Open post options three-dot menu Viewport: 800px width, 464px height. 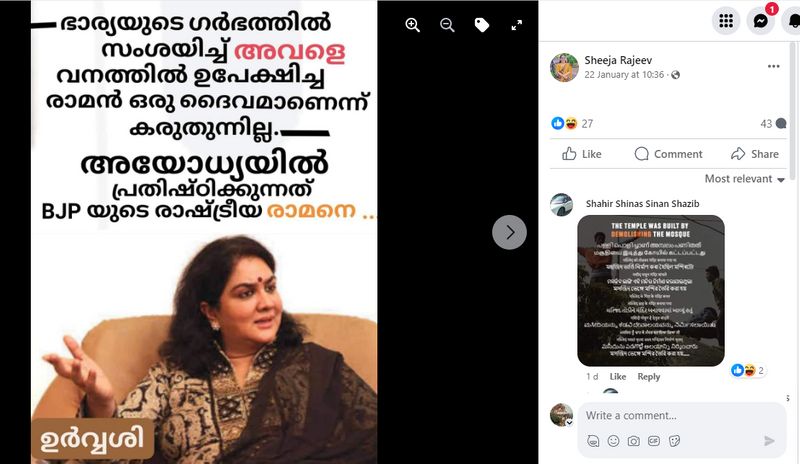click(x=773, y=66)
